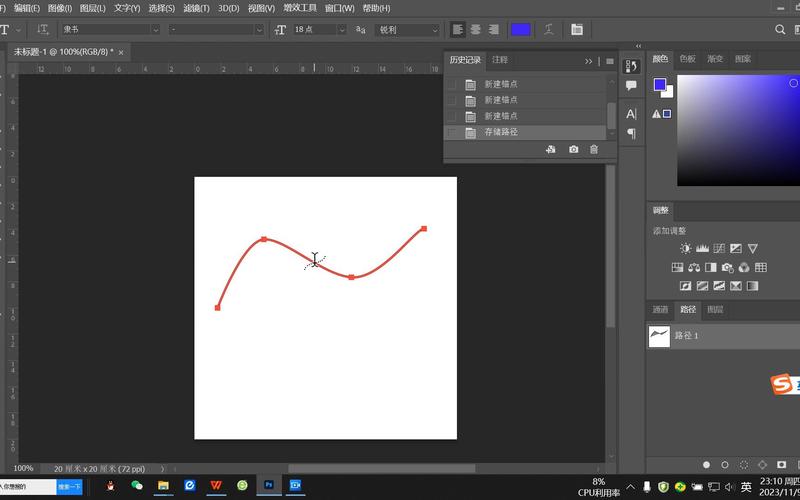The height and width of the screenshot is (500, 800).
Task: Open the font family dropdown showing 隶书
Action: pyautogui.click(x=110, y=30)
